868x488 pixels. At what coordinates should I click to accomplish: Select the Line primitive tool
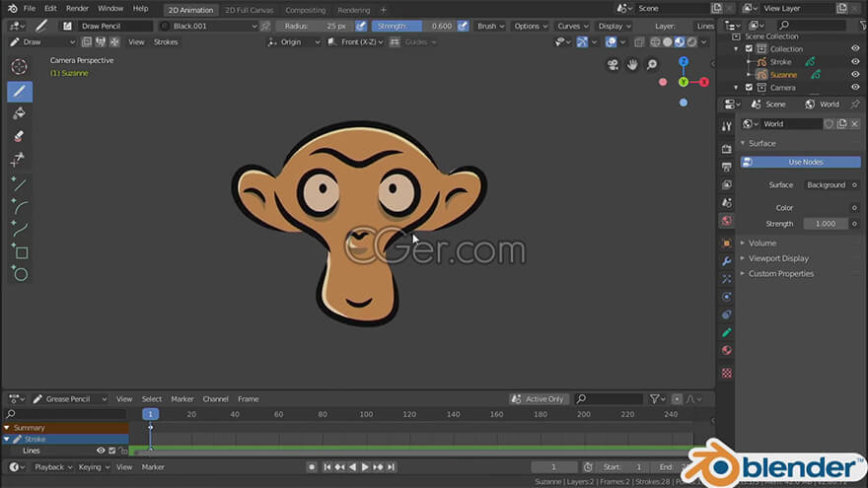pyautogui.click(x=20, y=184)
